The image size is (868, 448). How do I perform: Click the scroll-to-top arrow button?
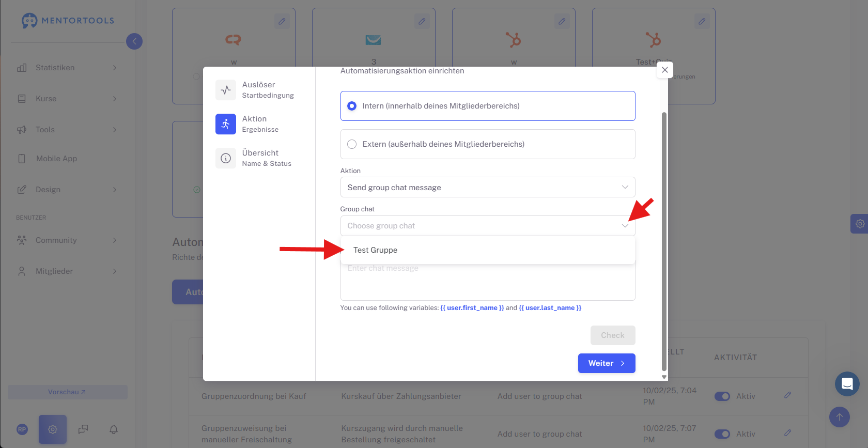point(840,417)
